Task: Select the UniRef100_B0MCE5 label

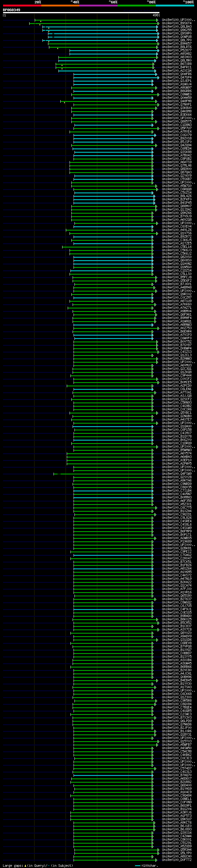Action: point(177,382)
